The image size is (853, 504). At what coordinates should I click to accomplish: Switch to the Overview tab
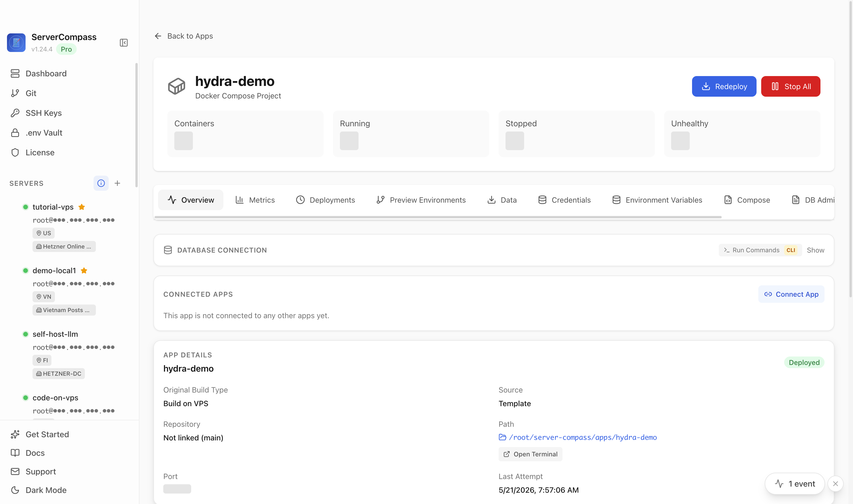191,200
